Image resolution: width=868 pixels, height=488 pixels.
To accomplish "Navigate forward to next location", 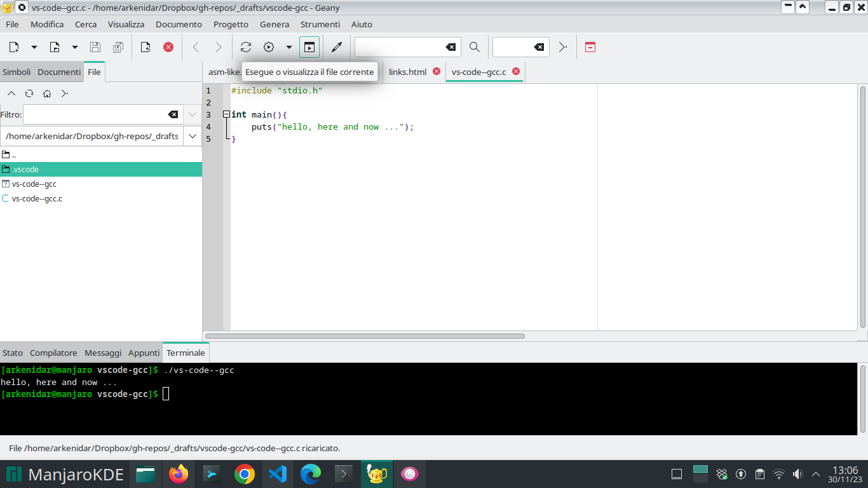I will 219,47.
